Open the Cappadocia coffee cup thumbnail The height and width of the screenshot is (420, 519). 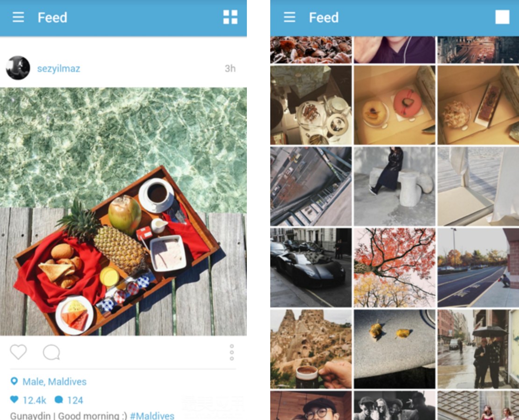(311, 349)
